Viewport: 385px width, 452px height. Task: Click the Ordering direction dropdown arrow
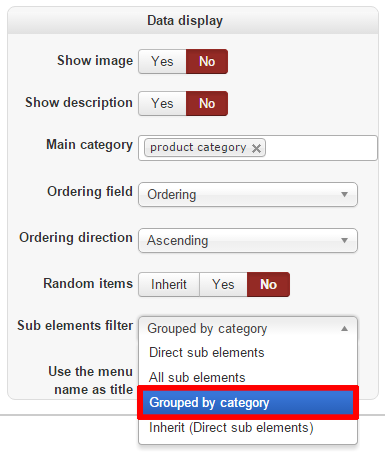[x=345, y=240]
